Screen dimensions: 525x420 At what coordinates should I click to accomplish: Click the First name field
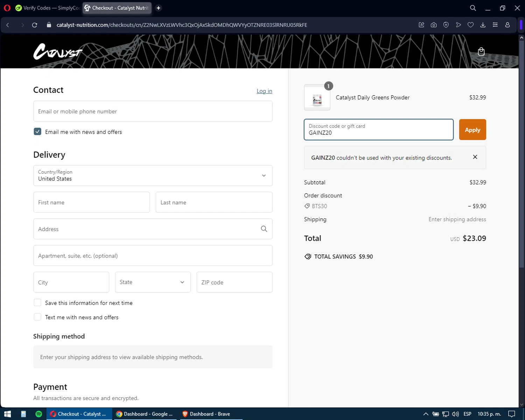[x=92, y=202]
